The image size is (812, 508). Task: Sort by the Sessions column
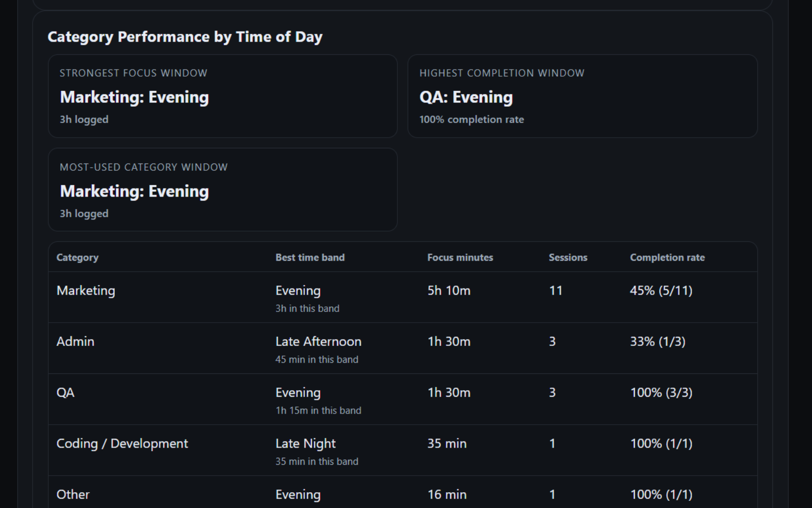[568, 257]
